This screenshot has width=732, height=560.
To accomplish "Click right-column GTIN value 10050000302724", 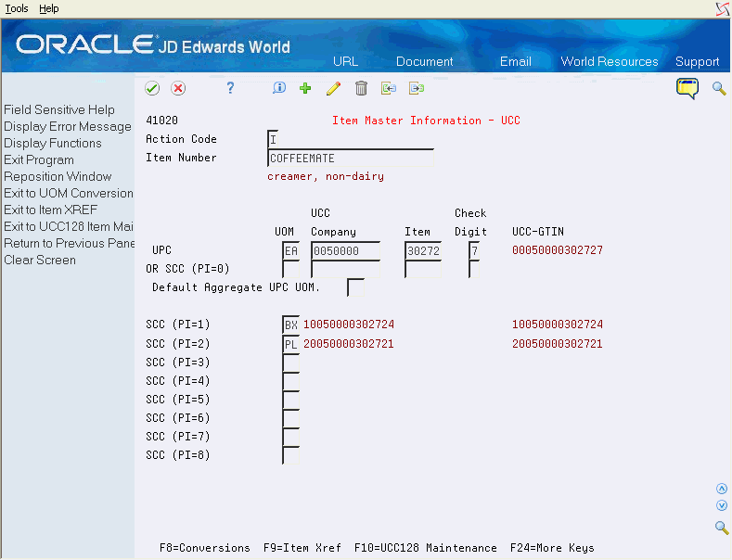I will point(558,325).
